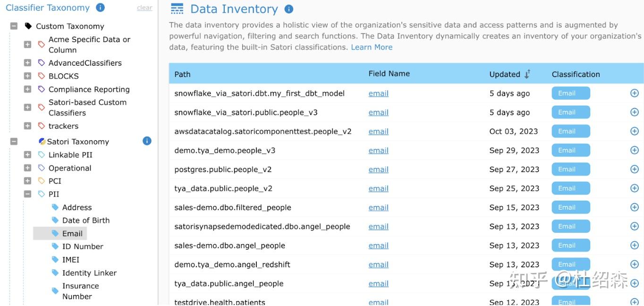
Task: Click the Data Inventory info icon
Action: tap(289, 9)
